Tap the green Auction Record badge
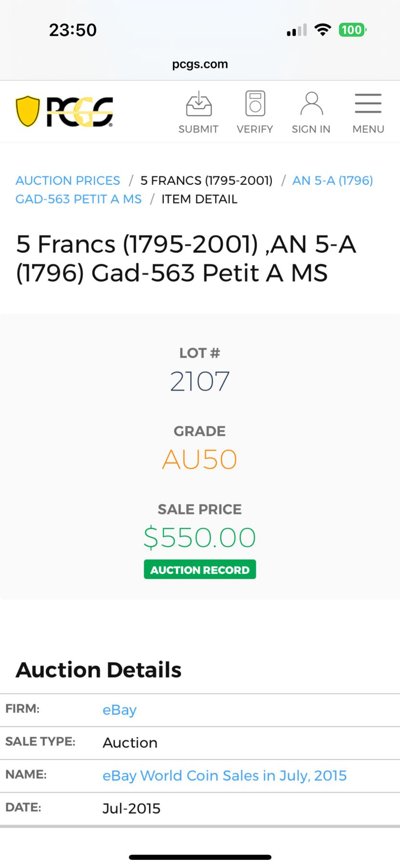Image resolution: width=400 pixels, height=868 pixels. tap(200, 570)
